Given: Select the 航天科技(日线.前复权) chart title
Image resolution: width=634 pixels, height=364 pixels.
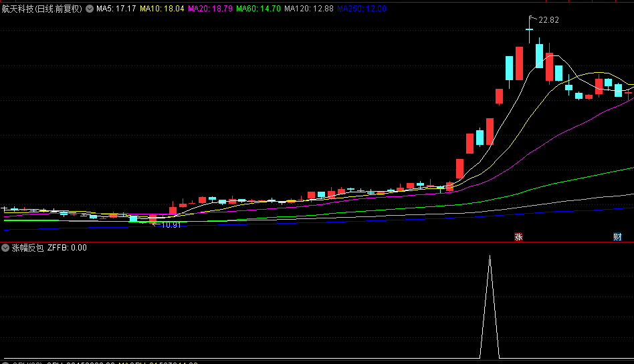Looking at the screenshot, I should [x=41, y=9].
